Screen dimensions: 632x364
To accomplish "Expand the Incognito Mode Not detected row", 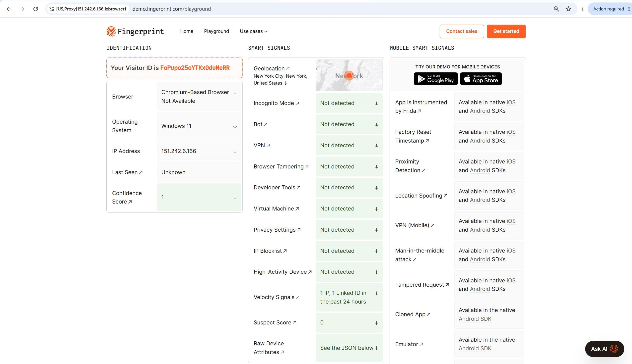I will pos(349,103).
